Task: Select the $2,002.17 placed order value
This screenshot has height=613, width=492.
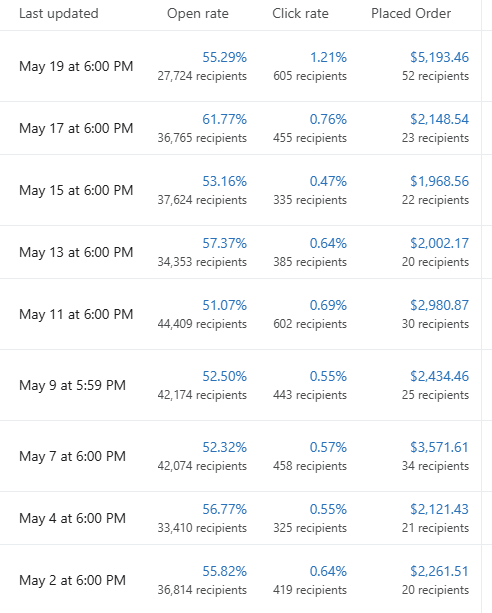Action: [439, 243]
